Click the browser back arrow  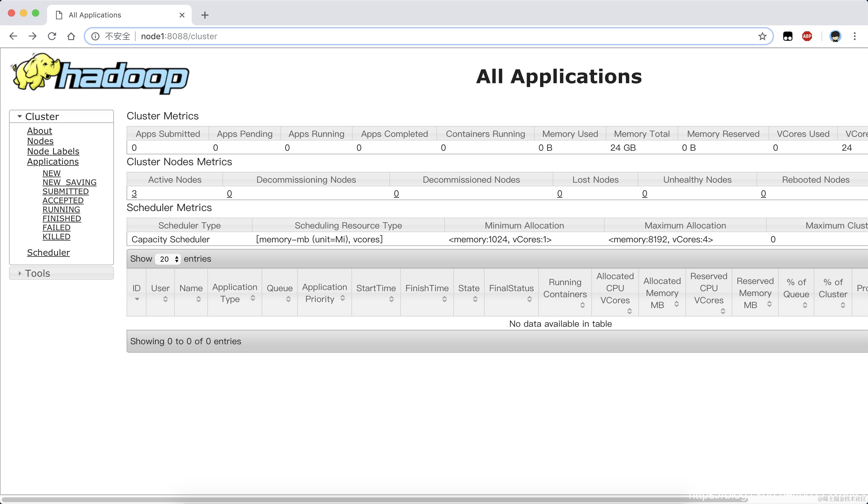[x=13, y=36]
